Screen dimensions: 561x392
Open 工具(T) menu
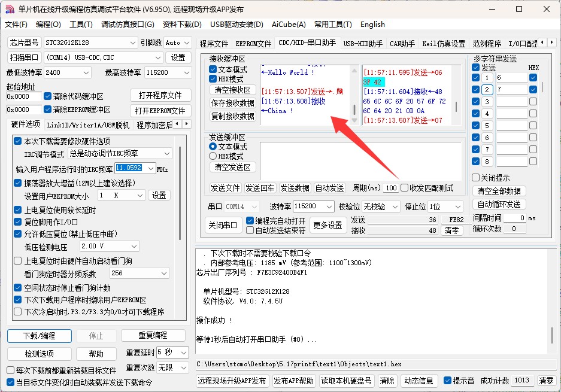click(x=81, y=25)
